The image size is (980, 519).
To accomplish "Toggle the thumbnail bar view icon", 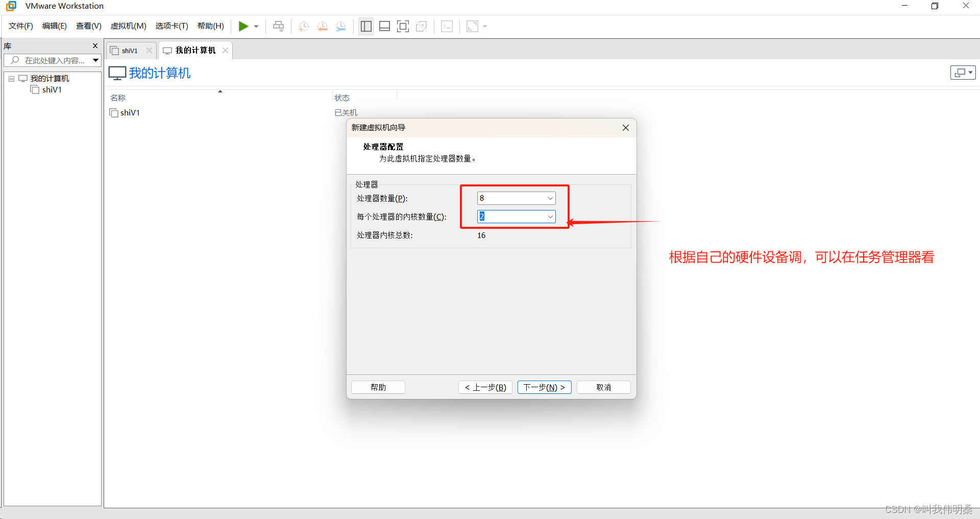I will 385,26.
